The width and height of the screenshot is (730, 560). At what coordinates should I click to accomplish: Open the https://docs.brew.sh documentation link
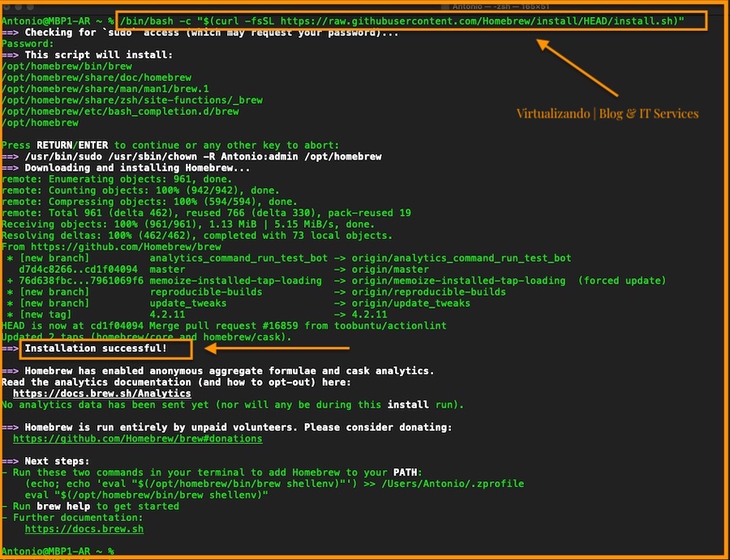[x=84, y=529]
